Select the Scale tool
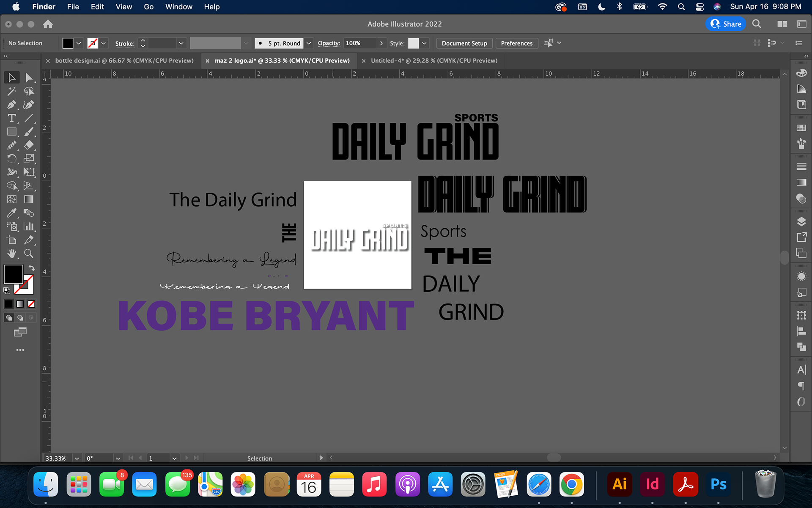 [x=29, y=159]
